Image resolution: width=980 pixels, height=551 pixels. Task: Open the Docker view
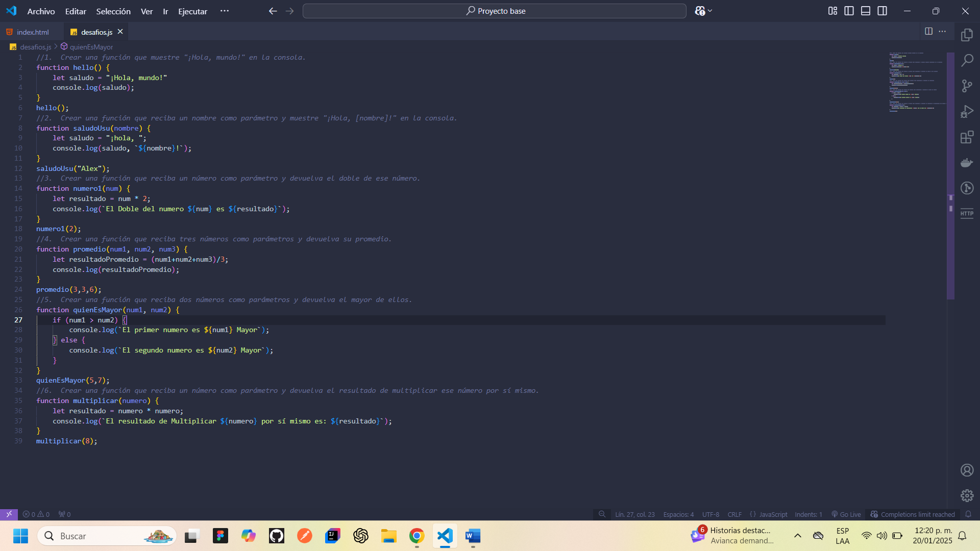click(x=967, y=163)
